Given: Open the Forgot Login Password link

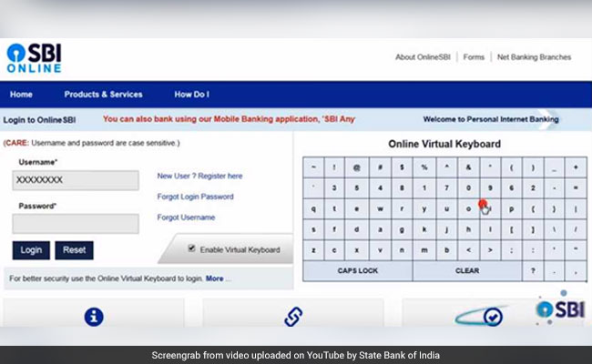Looking at the screenshot, I should click(x=195, y=197).
